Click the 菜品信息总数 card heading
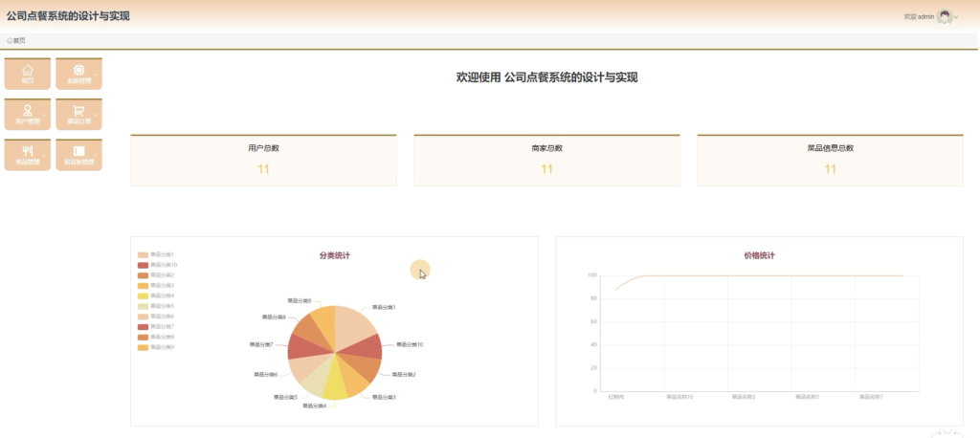Screen dimensions: 980x438 830,148
